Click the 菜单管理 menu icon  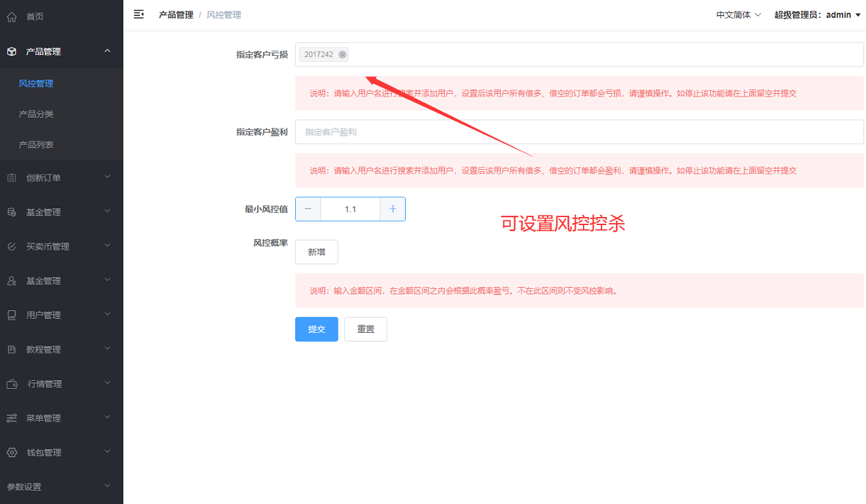11,418
